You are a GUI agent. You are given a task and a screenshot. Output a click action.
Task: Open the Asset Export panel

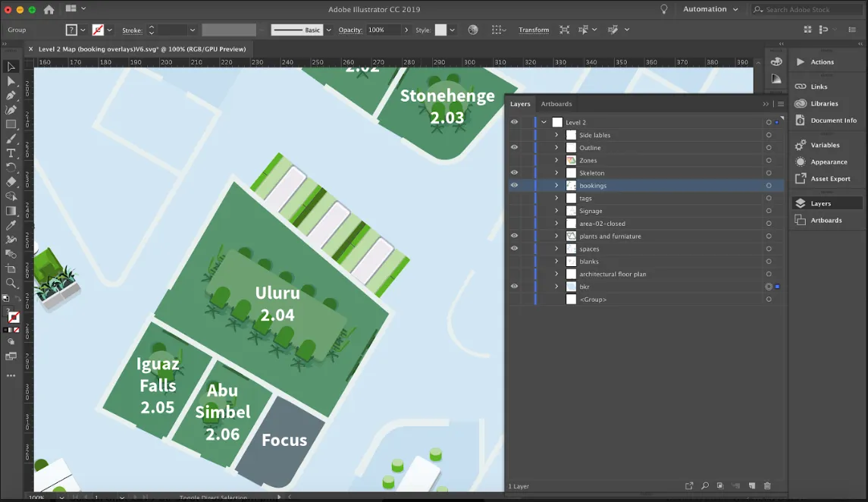(x=828, y=178)
